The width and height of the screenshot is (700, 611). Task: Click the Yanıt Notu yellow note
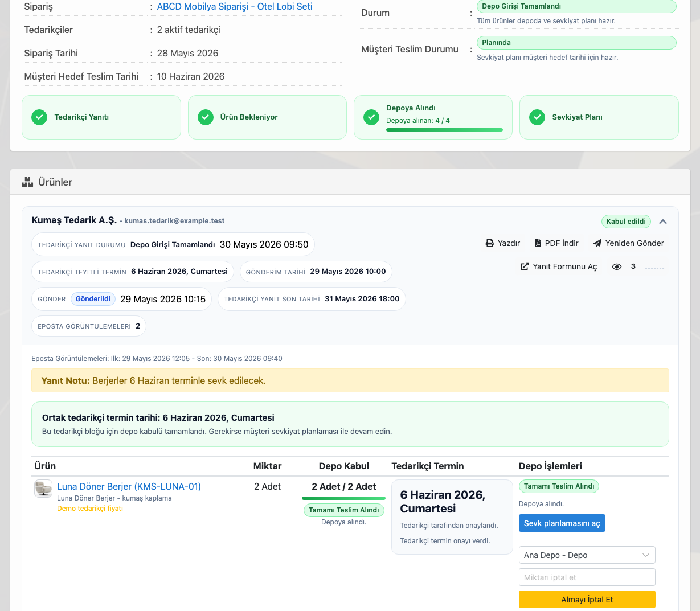tap(350, 380)
